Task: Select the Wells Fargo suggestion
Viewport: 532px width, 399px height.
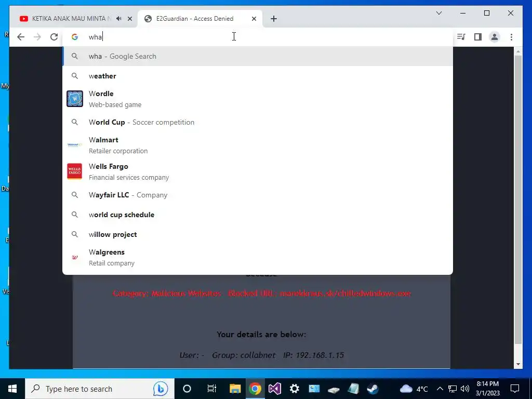Action: [258, 171]
